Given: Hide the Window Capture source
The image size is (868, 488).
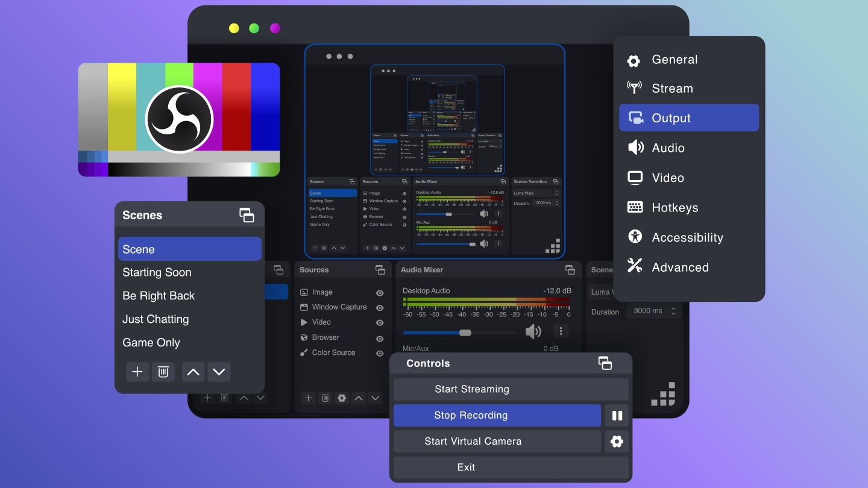Looking at the screenshot, I should [x=379, y=307].
